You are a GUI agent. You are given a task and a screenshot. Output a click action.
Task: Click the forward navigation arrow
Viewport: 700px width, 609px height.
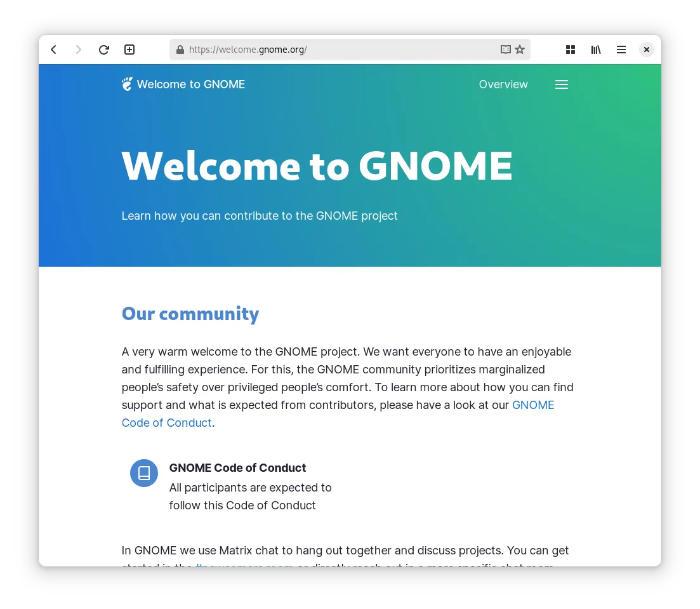[x=79, y=50]
